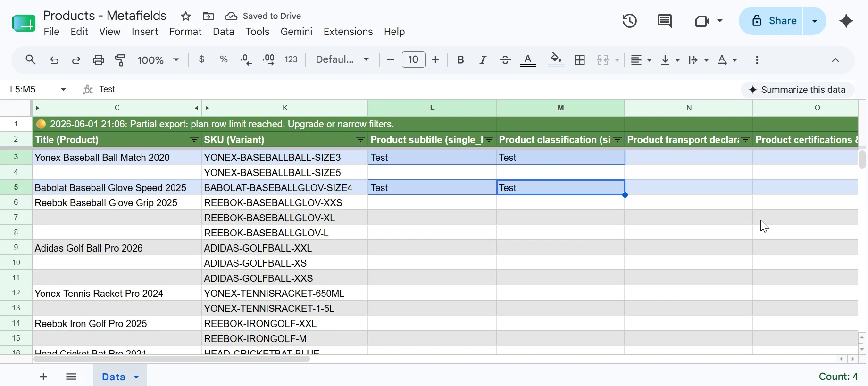Open the File menu
Viewport: 868px width, 386px height.
click(51, 32)
